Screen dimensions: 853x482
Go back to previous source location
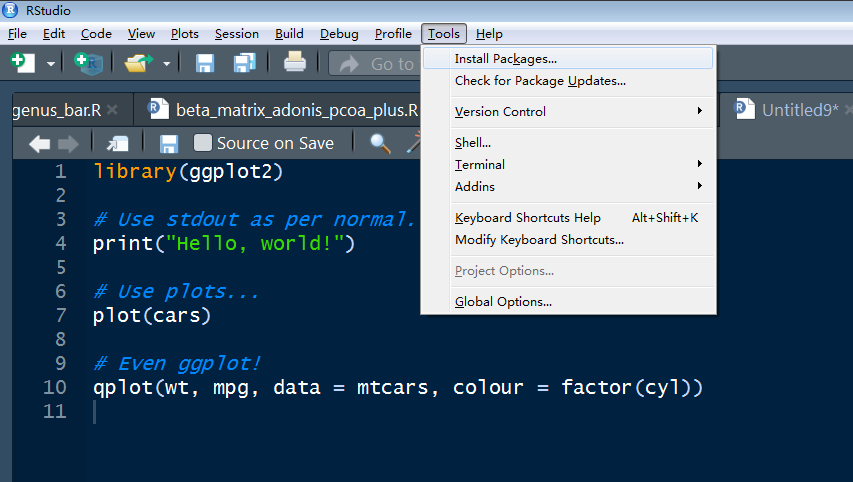39,144
